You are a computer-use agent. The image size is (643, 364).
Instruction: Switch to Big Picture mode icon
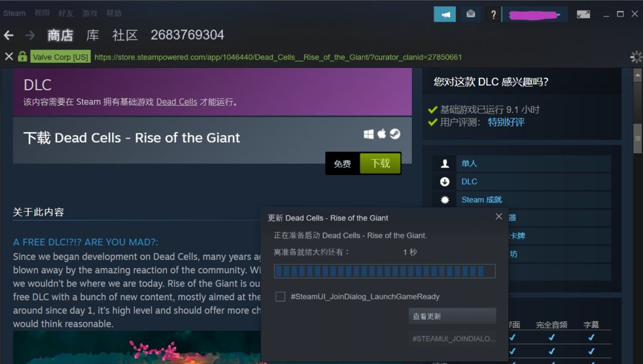coord(583,15)
